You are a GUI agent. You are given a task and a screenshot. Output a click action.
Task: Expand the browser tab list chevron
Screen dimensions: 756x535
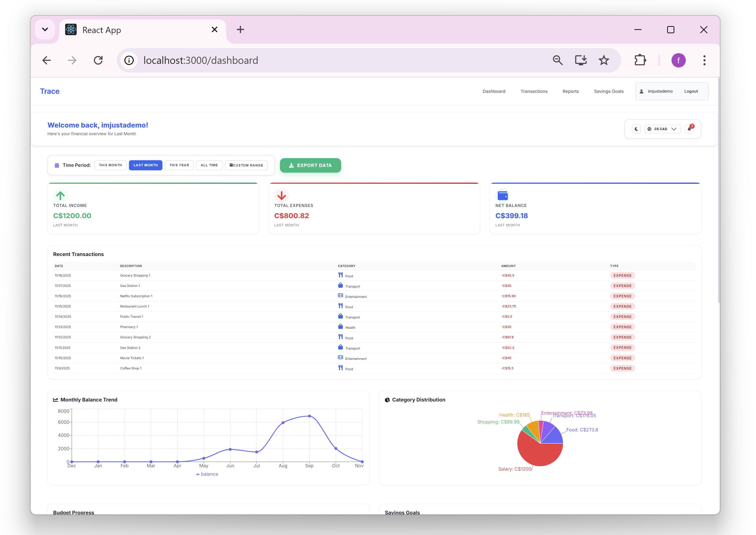(x=45, y=29)
